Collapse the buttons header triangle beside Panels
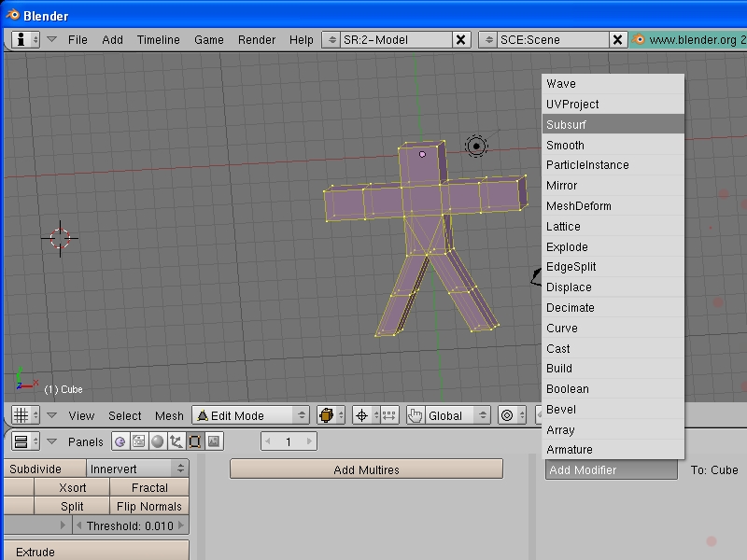747x560 pixels. click(x=52, y=441)
